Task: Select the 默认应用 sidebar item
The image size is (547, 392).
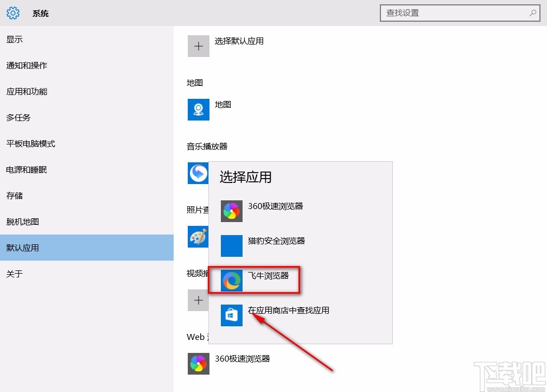Action: [86, 248]
